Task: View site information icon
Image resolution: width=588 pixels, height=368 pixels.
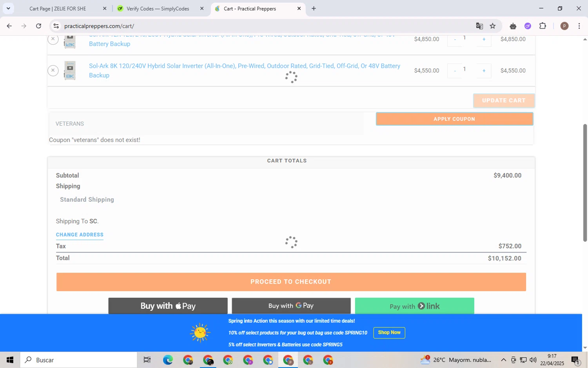Action: [56, 26]
